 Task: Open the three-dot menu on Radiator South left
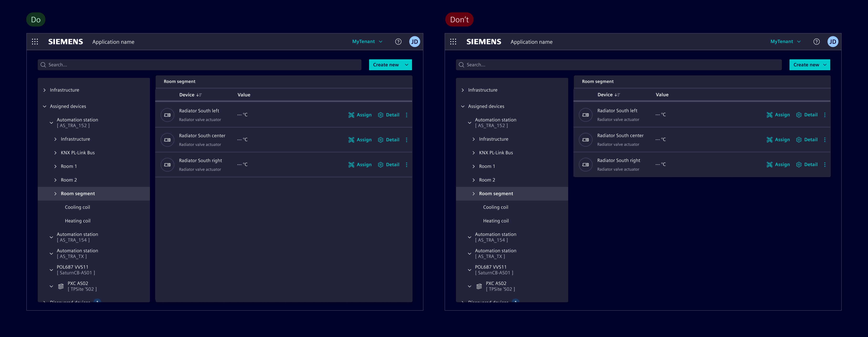coord(407,115)
